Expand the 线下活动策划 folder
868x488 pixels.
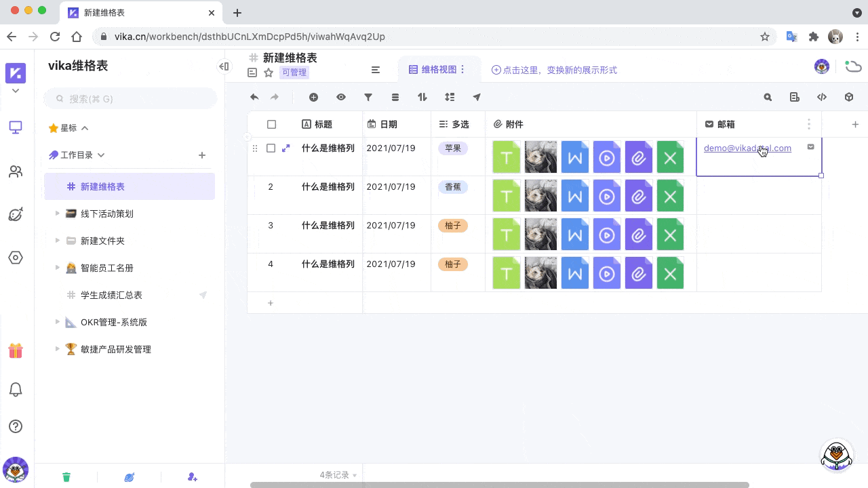tap(58, 213)
